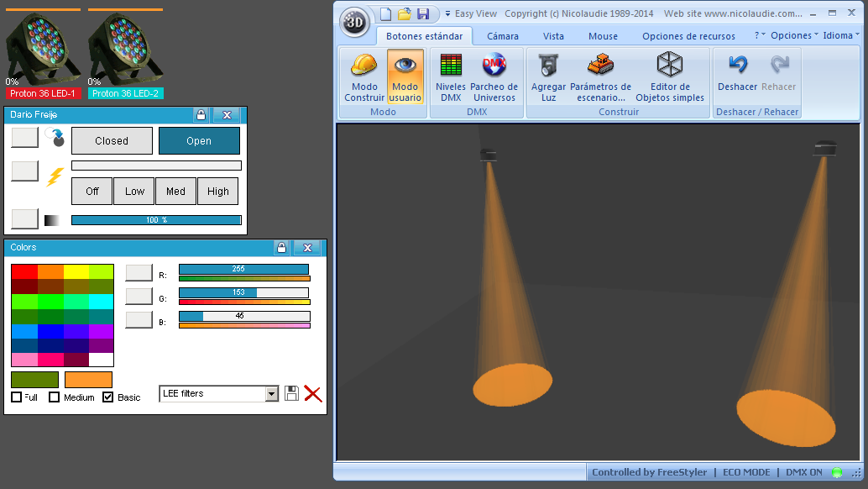This screenshot has height=489, width=868.
Task: Enable the Full palette checkbox
Action: (17, 397)
